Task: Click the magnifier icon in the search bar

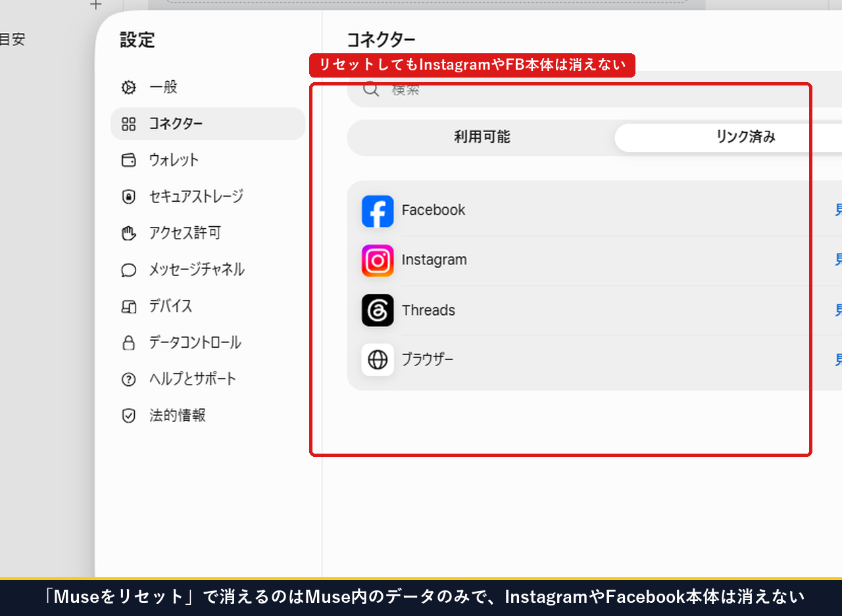Action: tap(371, 89)
